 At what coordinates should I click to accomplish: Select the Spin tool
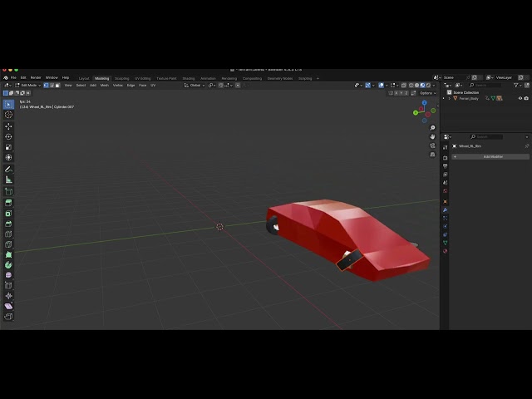pyautogui.click(x=8, y=265)
